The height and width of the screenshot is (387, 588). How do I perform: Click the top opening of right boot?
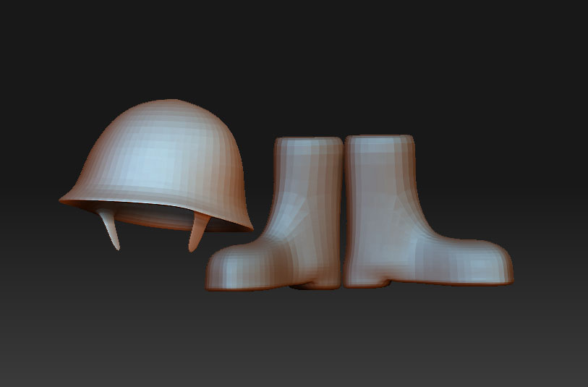380,140
